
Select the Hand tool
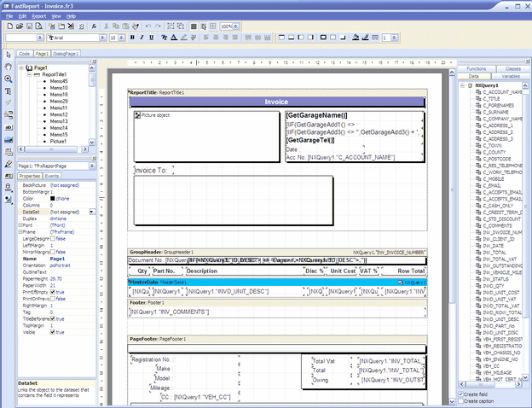pos(9,67)
